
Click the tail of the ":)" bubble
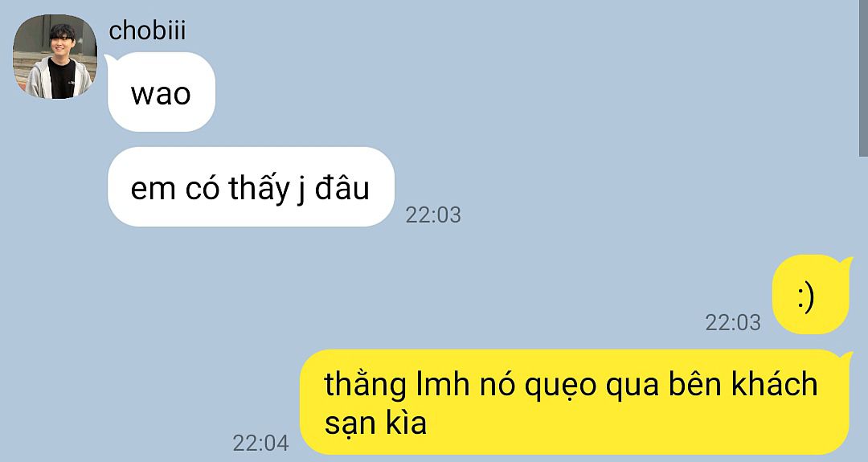pyautogui.click(x=845, y=260)
